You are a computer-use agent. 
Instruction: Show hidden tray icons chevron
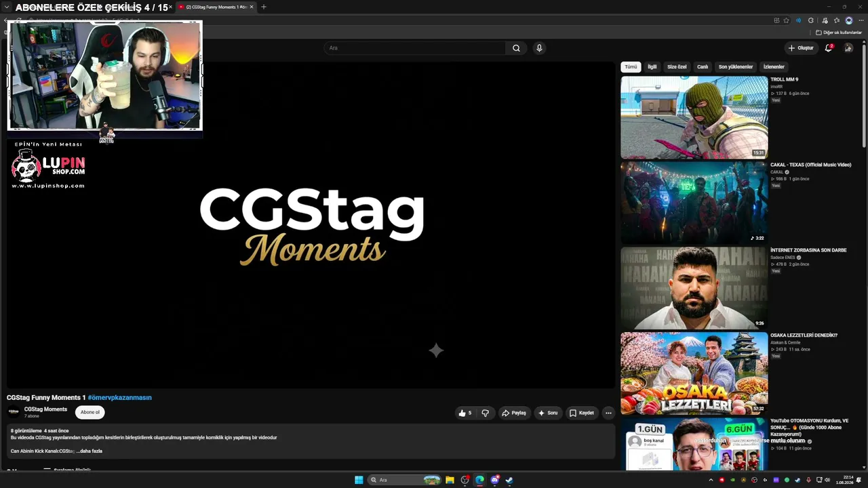[x=711, y=480]
